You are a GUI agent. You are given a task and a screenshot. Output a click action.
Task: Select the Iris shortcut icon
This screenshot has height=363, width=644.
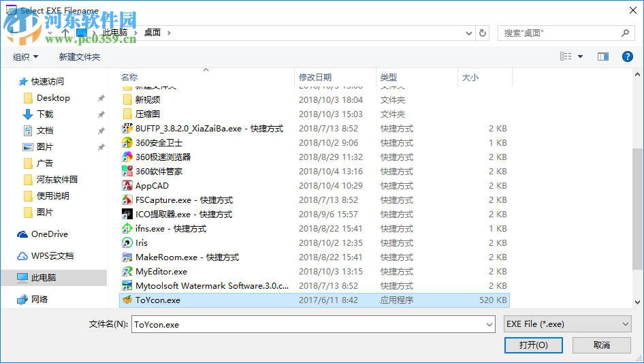click(x=127, y=243)
